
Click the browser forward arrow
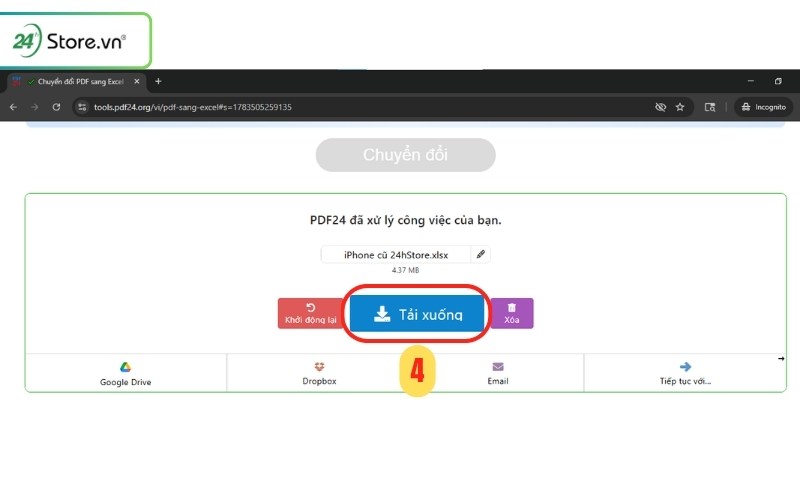pyautogui.click(x=35, y=107)
